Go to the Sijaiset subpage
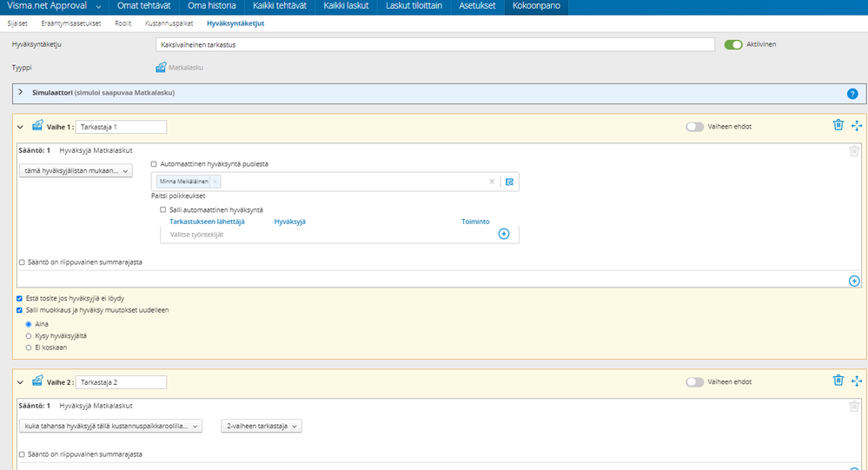Viewport: 868px width, 470px height. tap(17, 23)
